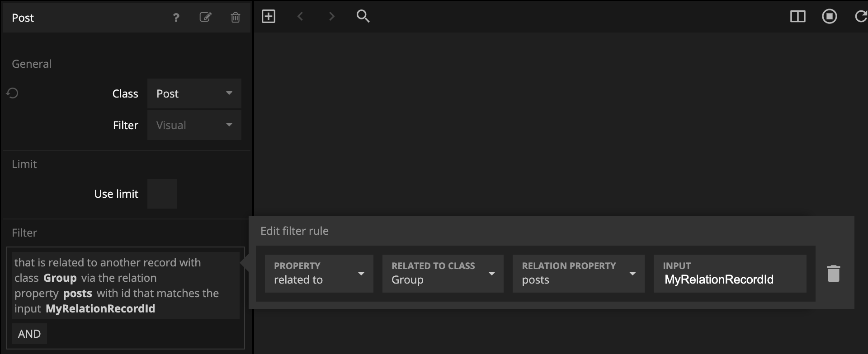This screenshot has width=868, height=354.
Task: Delete the Post node with trash icon
Action: (x=235, y=18)
